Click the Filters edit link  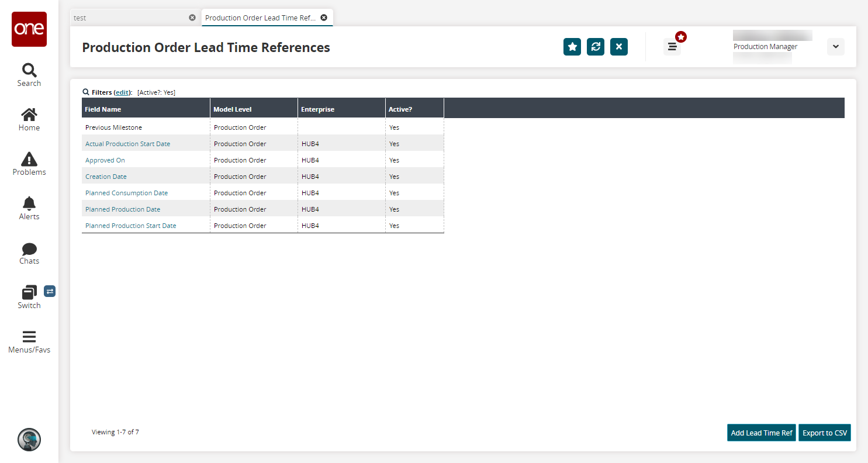(x=122, y=92)
